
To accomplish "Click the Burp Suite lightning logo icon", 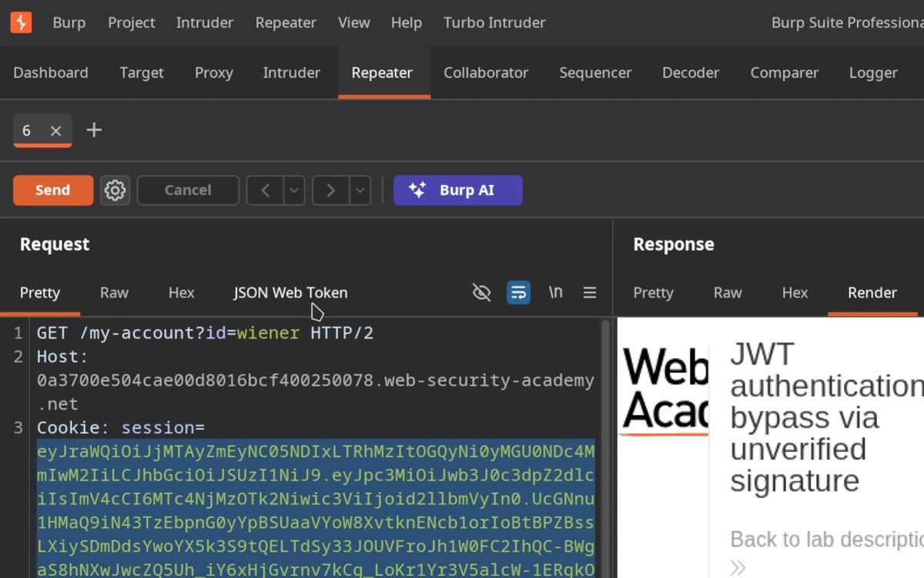I will tap(21, 22).
